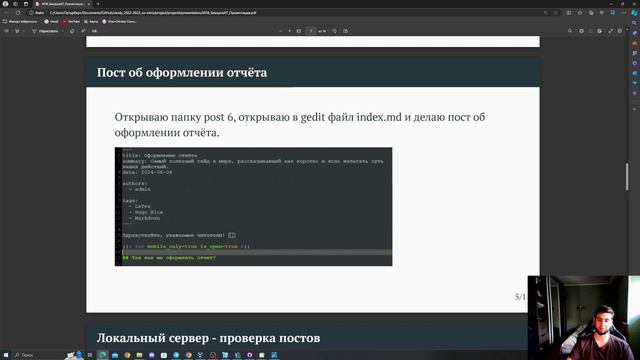
Task: Open Task View on the taskbar
Action: [90, 355]
